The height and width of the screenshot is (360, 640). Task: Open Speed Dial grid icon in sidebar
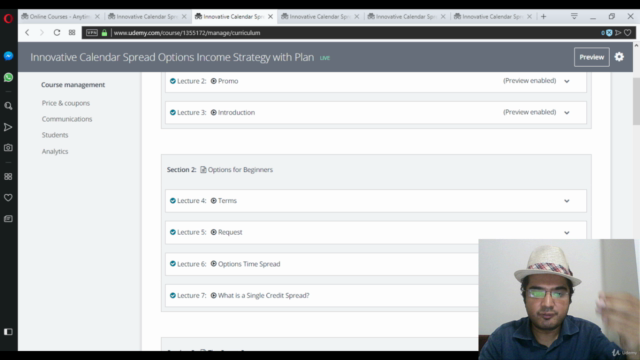[x=8, y=176]
